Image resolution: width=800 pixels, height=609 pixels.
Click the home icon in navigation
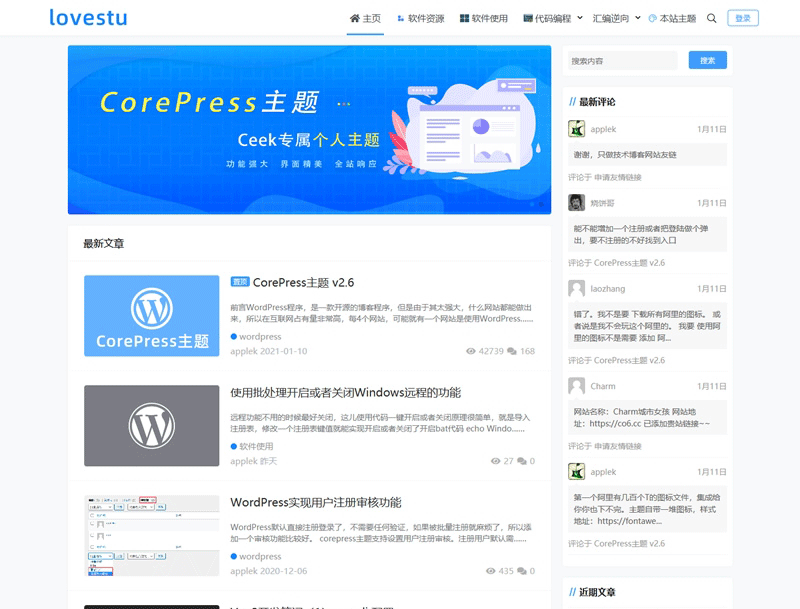(355, 18)
